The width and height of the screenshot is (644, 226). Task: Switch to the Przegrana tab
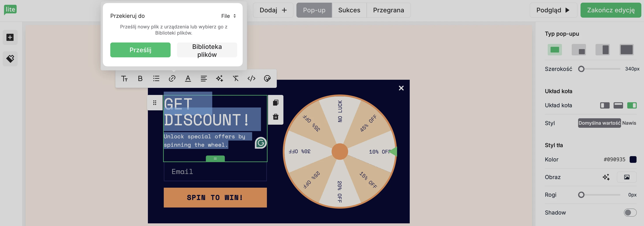point(388,10)
